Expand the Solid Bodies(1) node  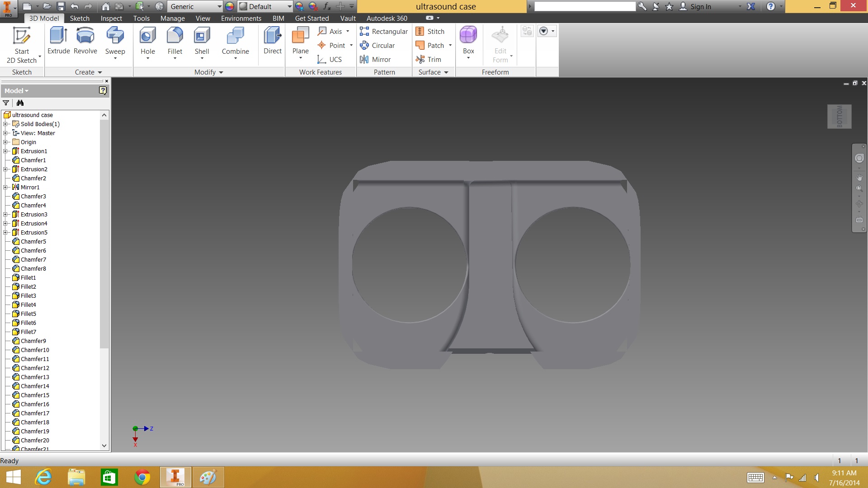5,124
